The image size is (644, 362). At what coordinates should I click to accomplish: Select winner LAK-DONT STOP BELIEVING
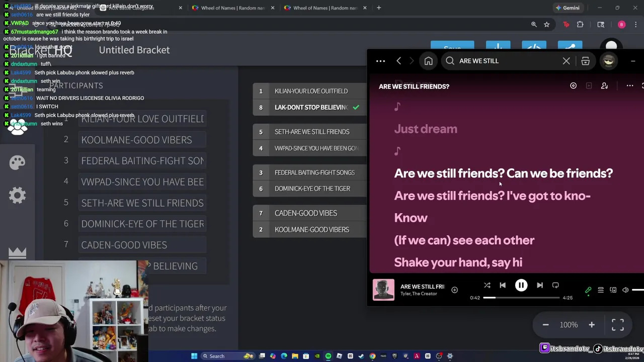(x=309, y=107)
